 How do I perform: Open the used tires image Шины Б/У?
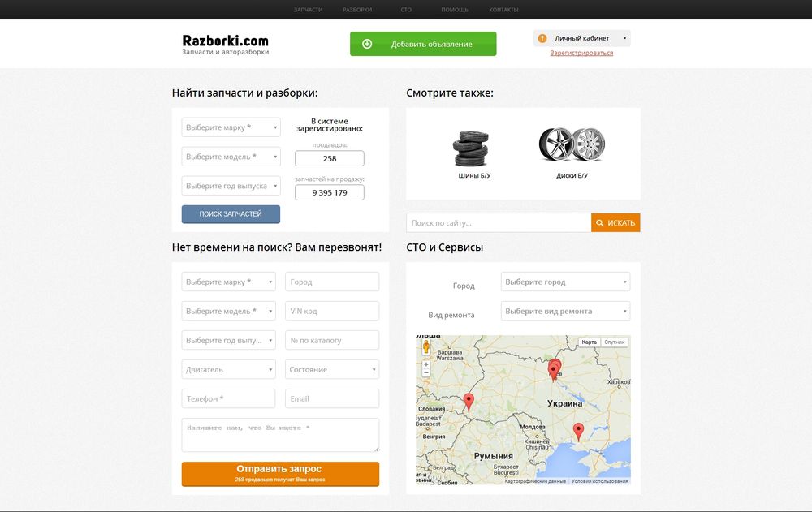coord(471,148)
